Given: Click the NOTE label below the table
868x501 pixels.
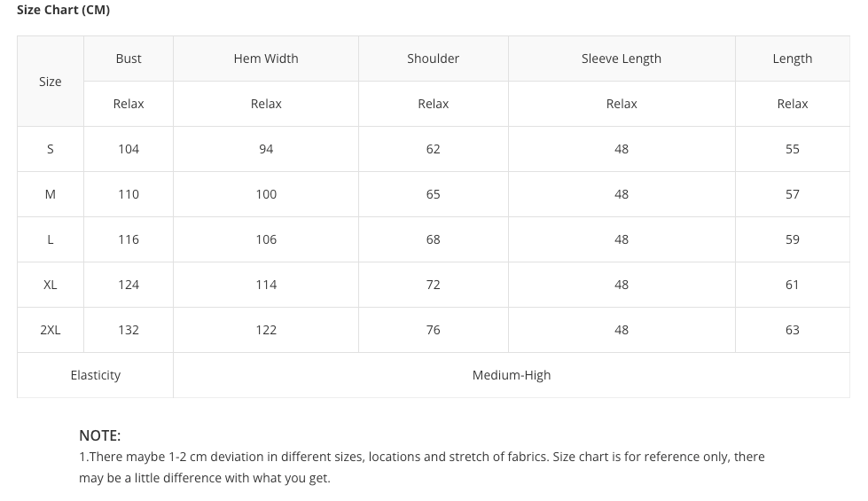Looking at the screenshot, I should point(99,435).
